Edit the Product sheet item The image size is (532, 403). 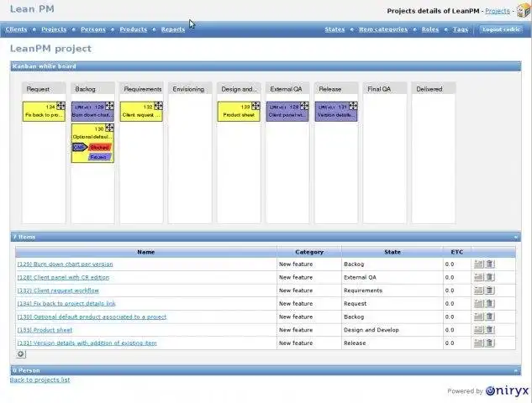click(x=478, y=330)
